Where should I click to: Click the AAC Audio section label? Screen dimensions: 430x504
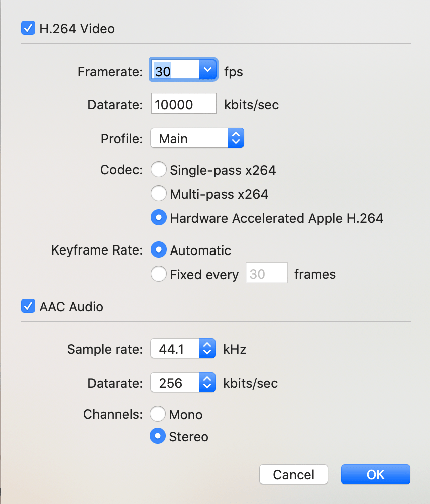[x=71, y=307]
